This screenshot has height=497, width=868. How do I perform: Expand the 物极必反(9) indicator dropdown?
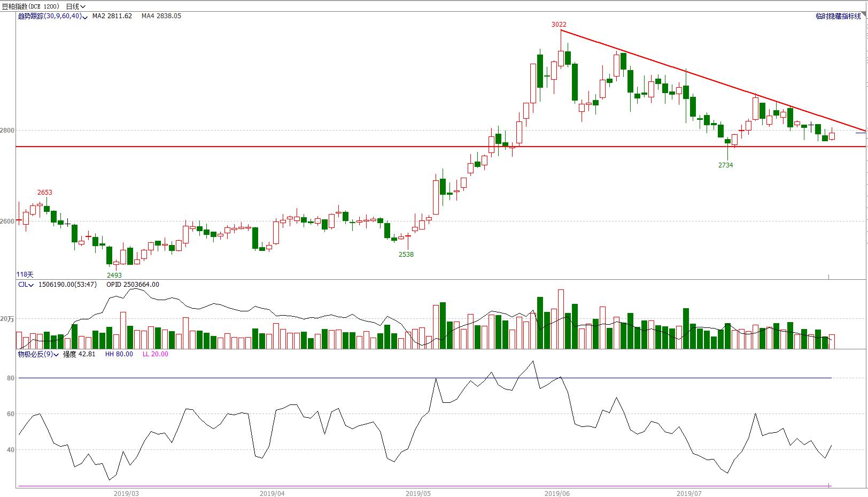tap(38, 354)
